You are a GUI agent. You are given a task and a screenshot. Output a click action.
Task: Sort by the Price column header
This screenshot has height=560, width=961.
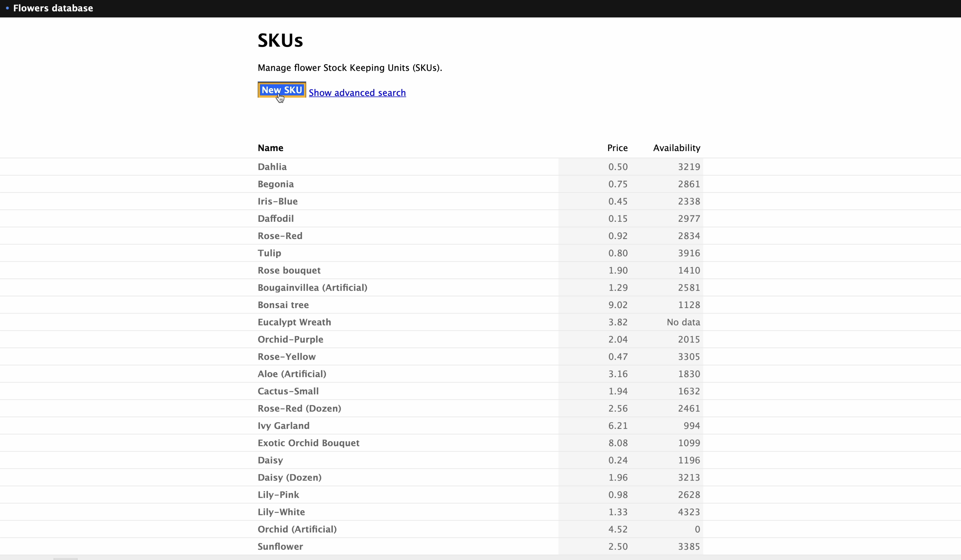[617, 148]
